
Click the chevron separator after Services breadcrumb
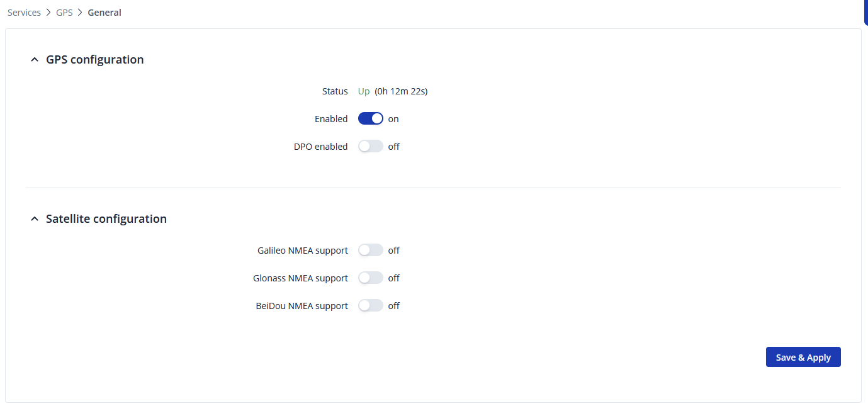click(x=48, y=13)
